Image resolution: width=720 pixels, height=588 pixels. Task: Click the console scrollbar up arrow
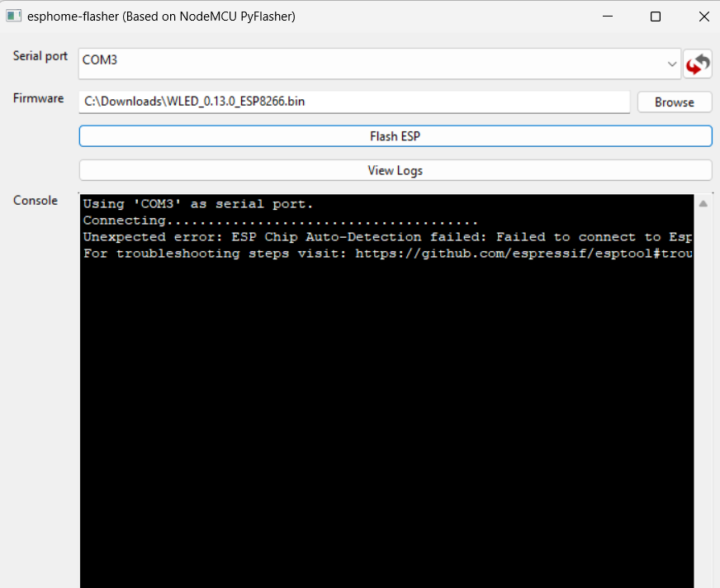coord(703,203)
